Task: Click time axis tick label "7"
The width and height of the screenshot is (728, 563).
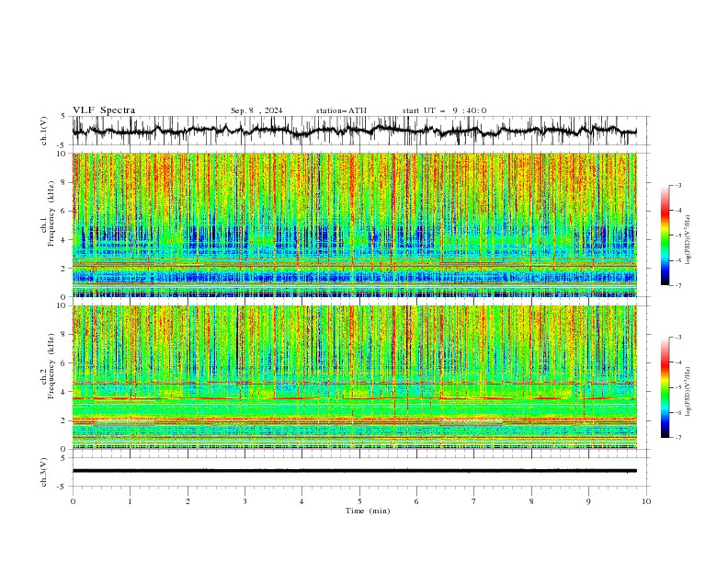Action: (474, 501)
